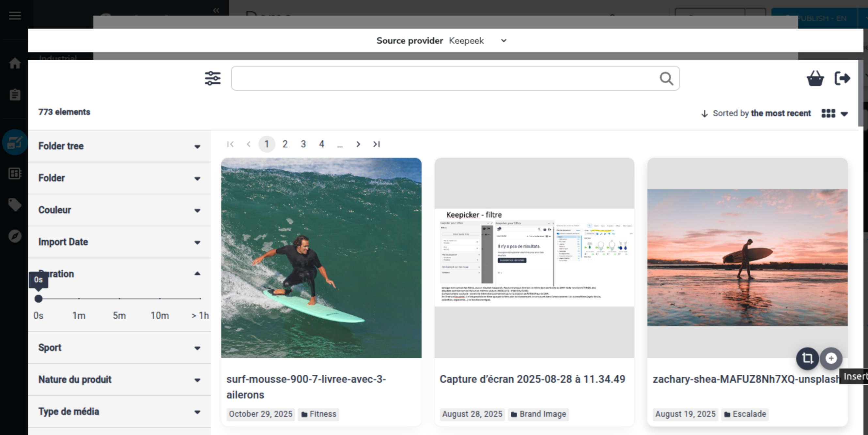Open the basket icon
868x435 pixels.
point(815,79)
